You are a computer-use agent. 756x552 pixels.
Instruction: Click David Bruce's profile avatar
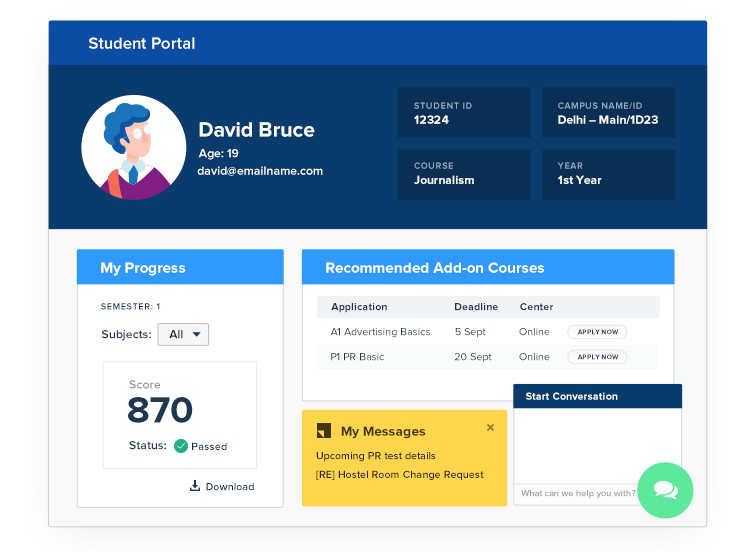(x=133, y=147)
